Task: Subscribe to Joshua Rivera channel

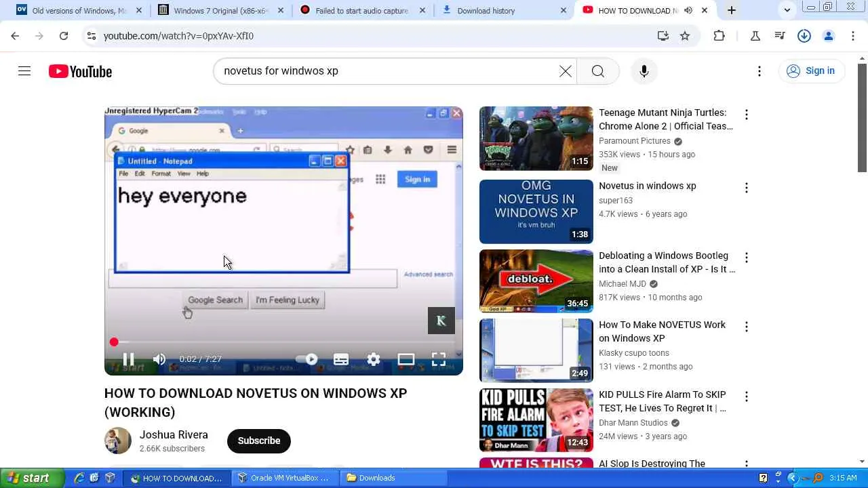Action: point(259,441)
